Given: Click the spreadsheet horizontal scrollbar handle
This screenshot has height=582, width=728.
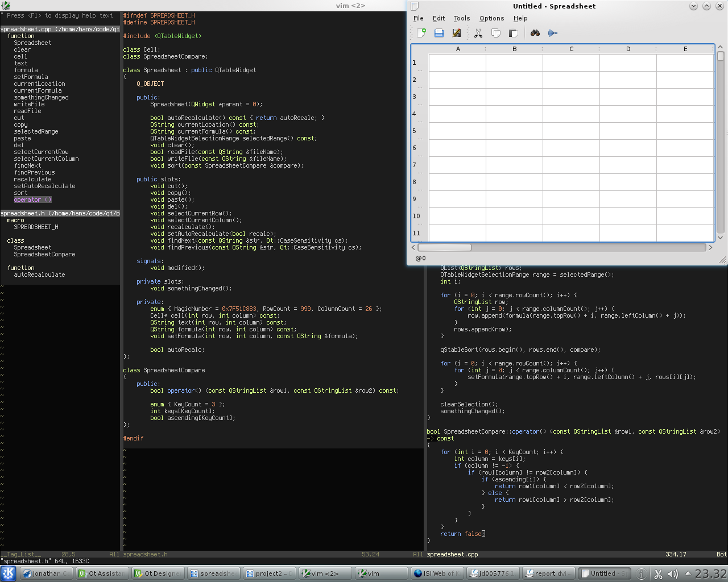Looking at the screenshot, I should tap(444, 247).
